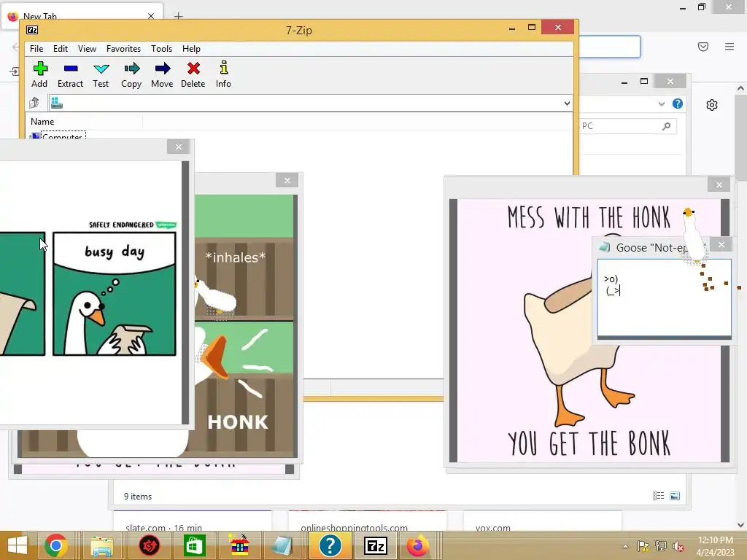Click inside the Goose Not-epad text area

tap(664, 297)
